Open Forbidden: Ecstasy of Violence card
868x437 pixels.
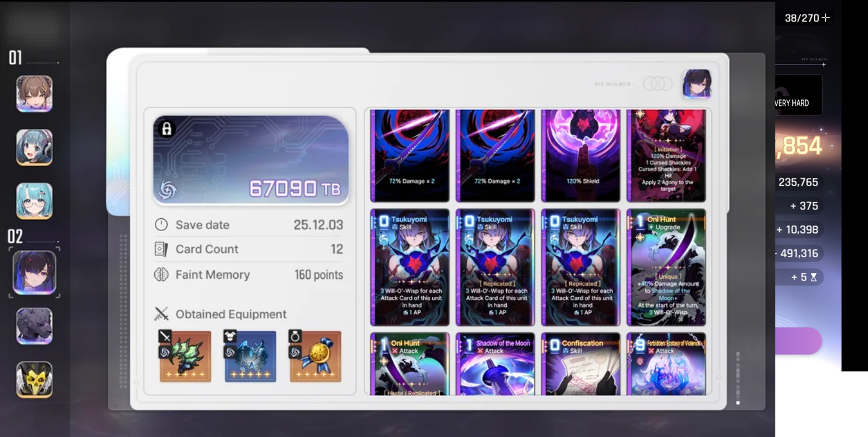666,364
